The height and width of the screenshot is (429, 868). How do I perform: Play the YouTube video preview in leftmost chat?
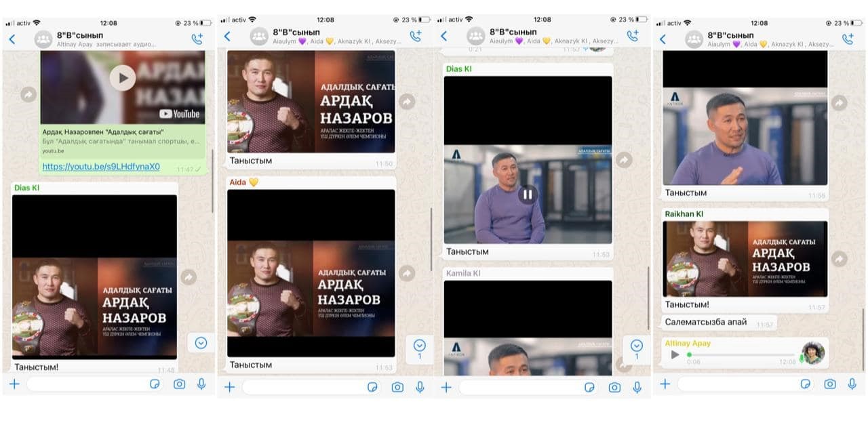click(x=123, y=78)
